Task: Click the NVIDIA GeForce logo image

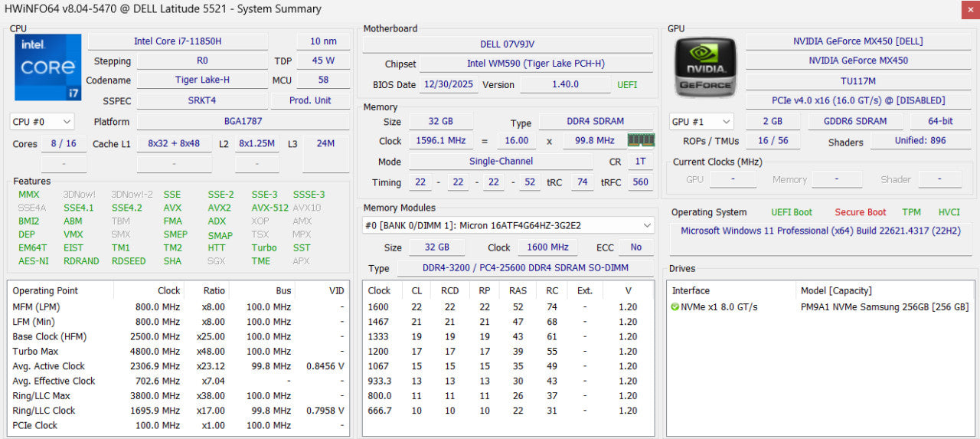Action: point(705,67)
